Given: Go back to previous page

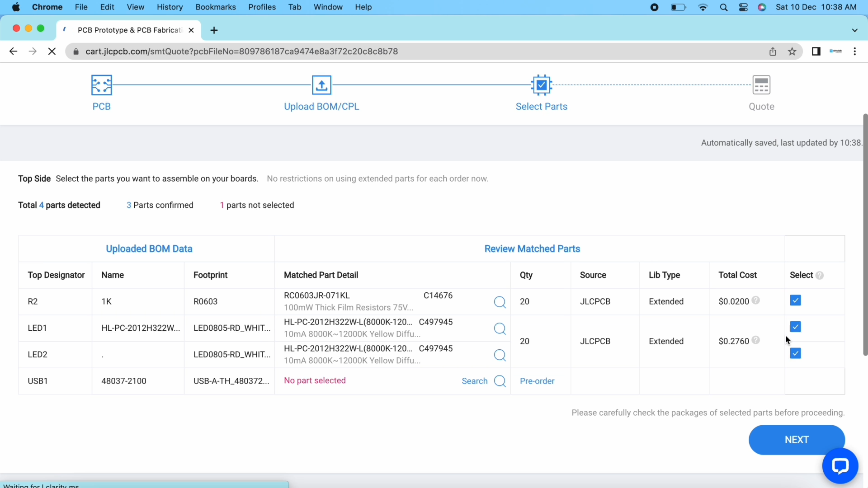Looking at the screenshot, I should click(x=13, y=52).
